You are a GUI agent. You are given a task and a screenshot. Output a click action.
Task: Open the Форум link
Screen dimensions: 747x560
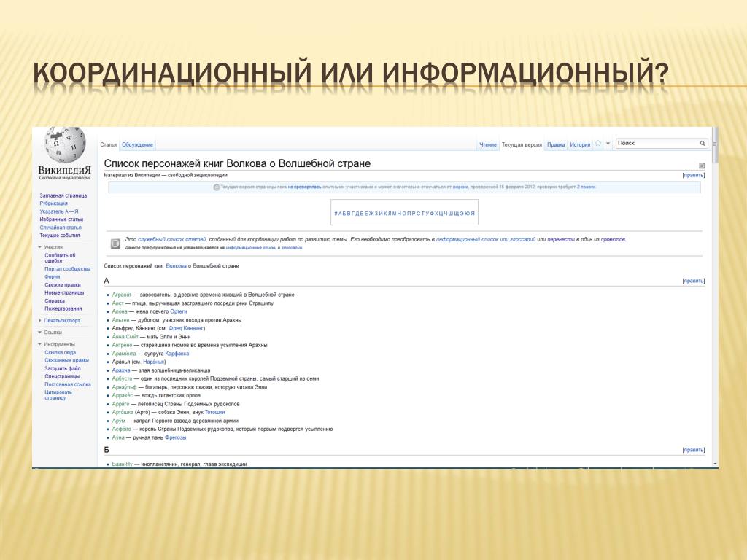click(x=53, y=276)
